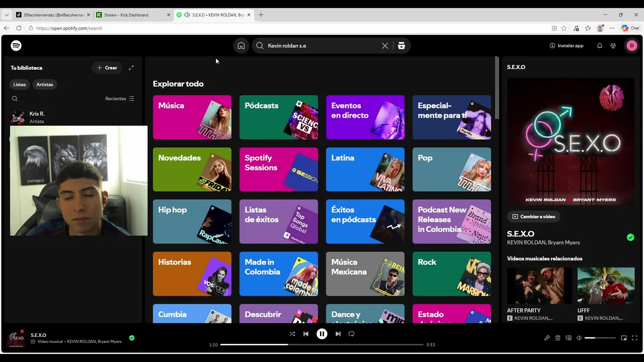Screen dimensions: 644x362
Task: Enter fullscreen view icon
Action: [x=634, y=338]
